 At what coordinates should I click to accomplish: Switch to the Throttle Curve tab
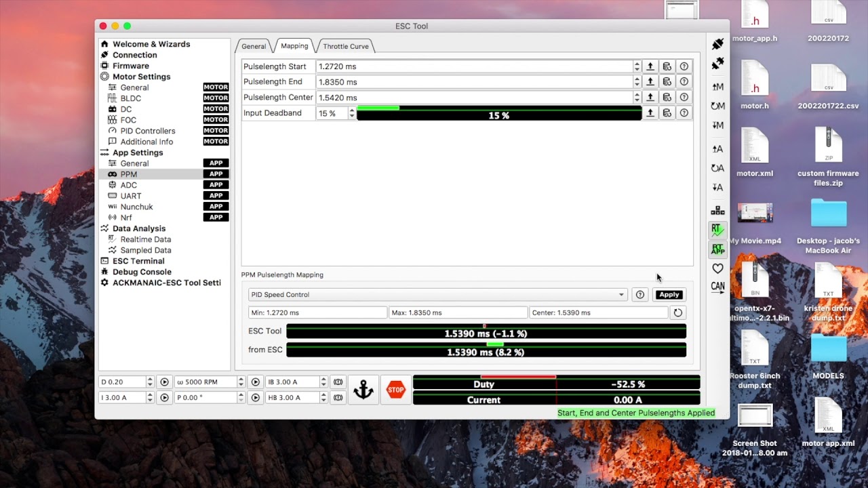click(x=345, y=46)
